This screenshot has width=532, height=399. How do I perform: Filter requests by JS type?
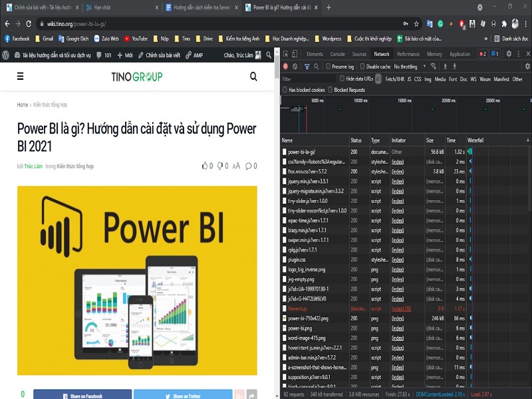(x=409, y=79)
